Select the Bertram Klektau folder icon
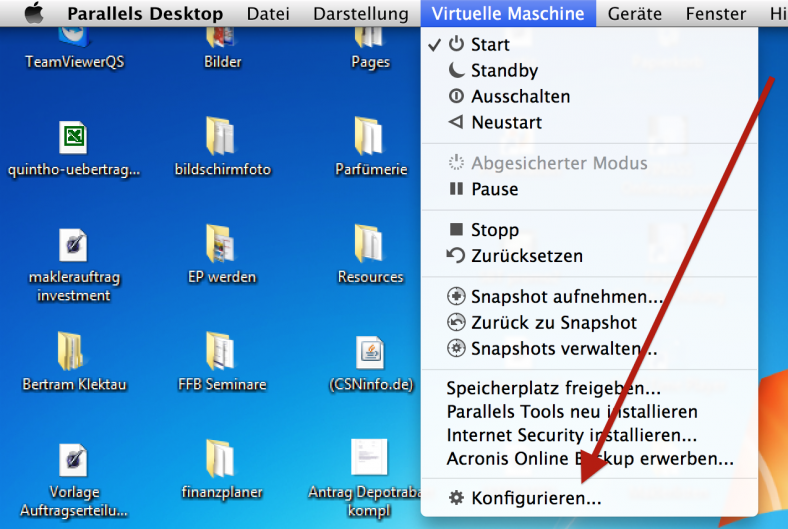788x529 pixels. click(74, 362)
